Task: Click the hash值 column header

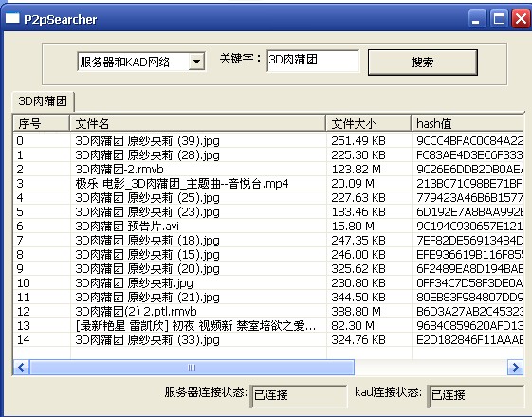Action: coord(468,123)
